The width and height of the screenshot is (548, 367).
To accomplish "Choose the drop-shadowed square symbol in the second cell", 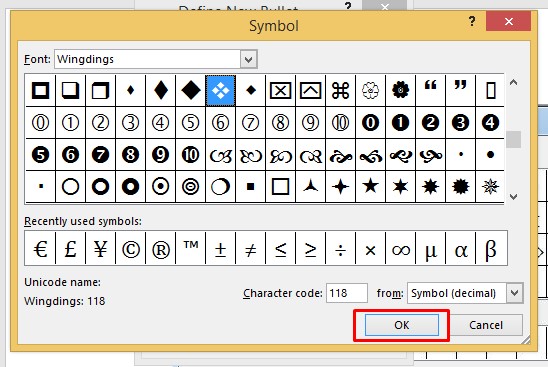I will [70, 91].
